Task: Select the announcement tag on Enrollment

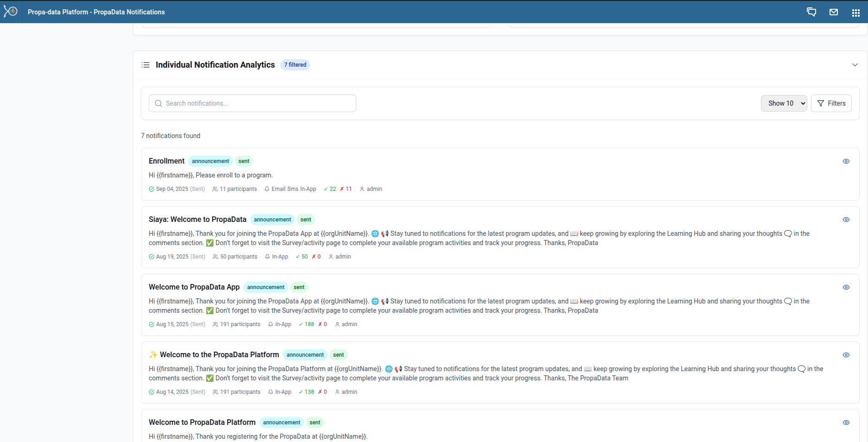Action: [x=210, y=161]
